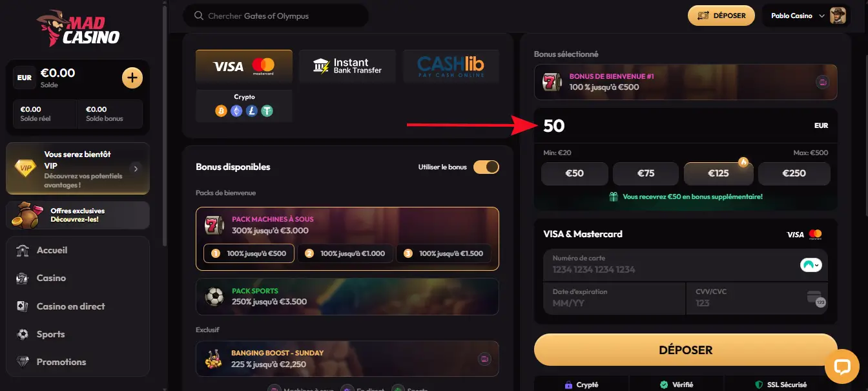Click the large DÉPOSER submit button

tap(685, 350)
